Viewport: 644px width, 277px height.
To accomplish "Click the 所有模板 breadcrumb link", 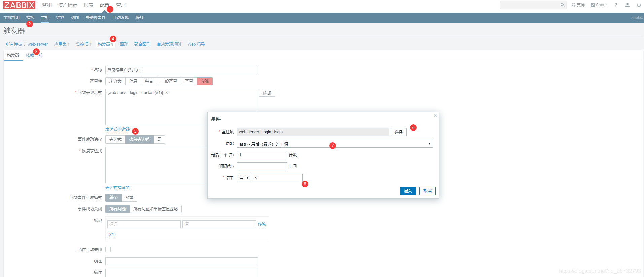I will (x=14, y=44).
